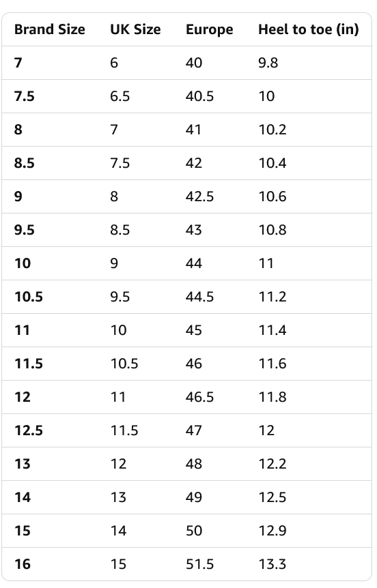Screen dimensions: 377x588
Task: Select brand size 7 row label
Action: 18,63
